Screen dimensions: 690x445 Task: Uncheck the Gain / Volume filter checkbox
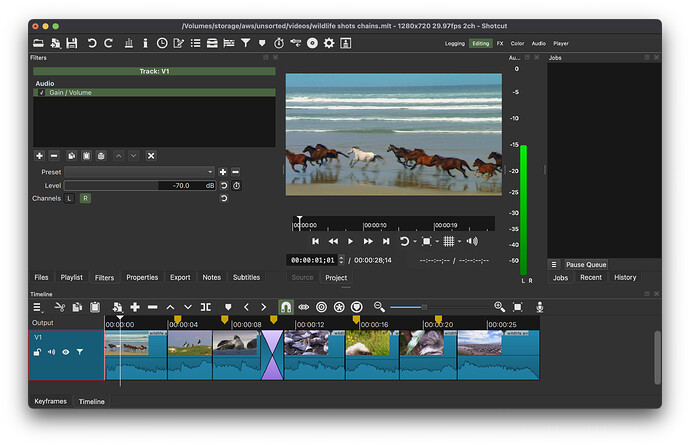pos(42,92)
